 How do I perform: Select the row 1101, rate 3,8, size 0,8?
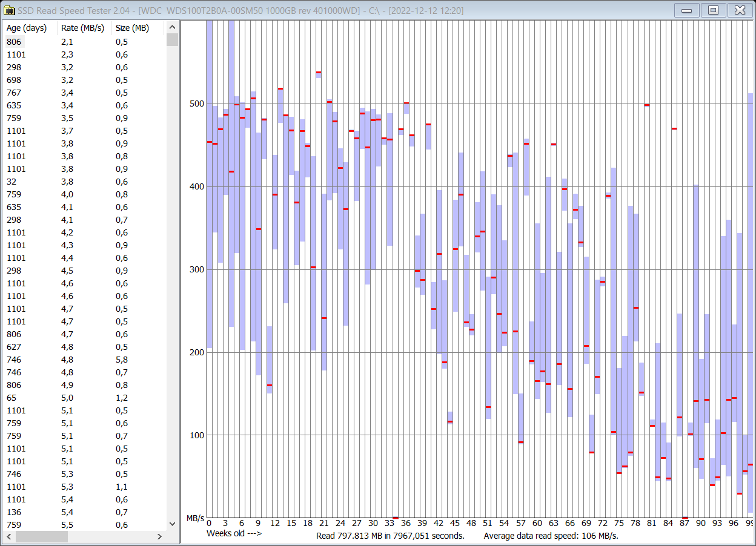tap(85, 156)
